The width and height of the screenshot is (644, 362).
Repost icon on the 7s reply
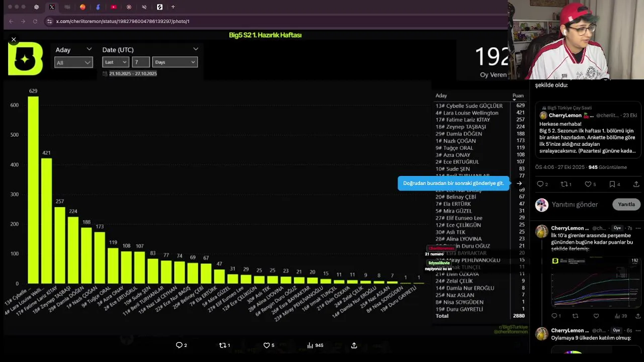(576, 316)
